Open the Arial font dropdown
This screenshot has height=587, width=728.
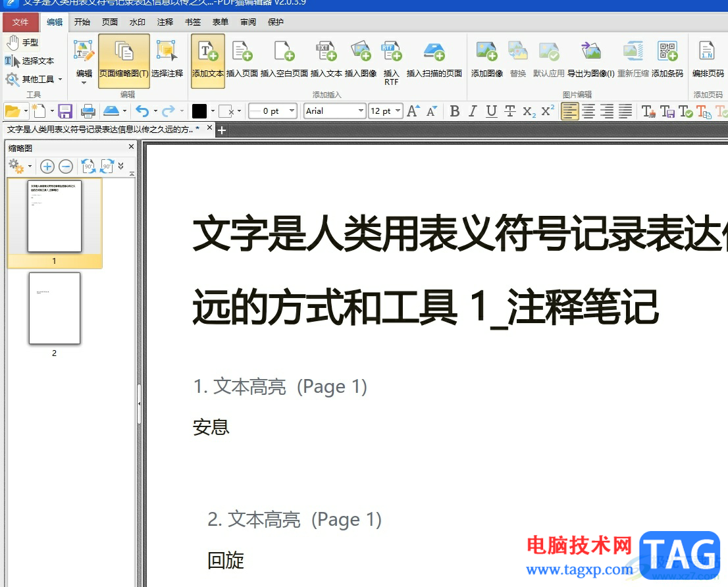click(x=361, y=111)
